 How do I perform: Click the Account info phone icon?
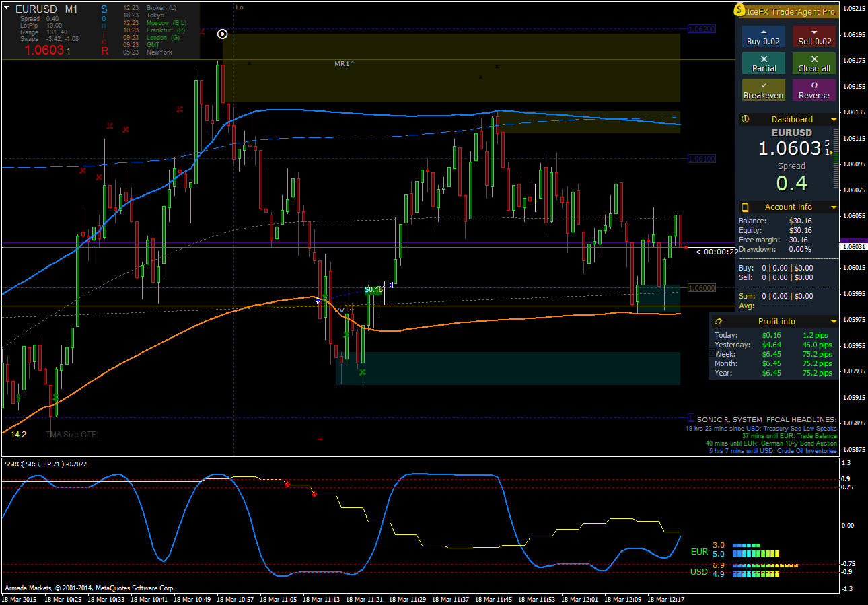pyautogui.click(x=745, y=207)
